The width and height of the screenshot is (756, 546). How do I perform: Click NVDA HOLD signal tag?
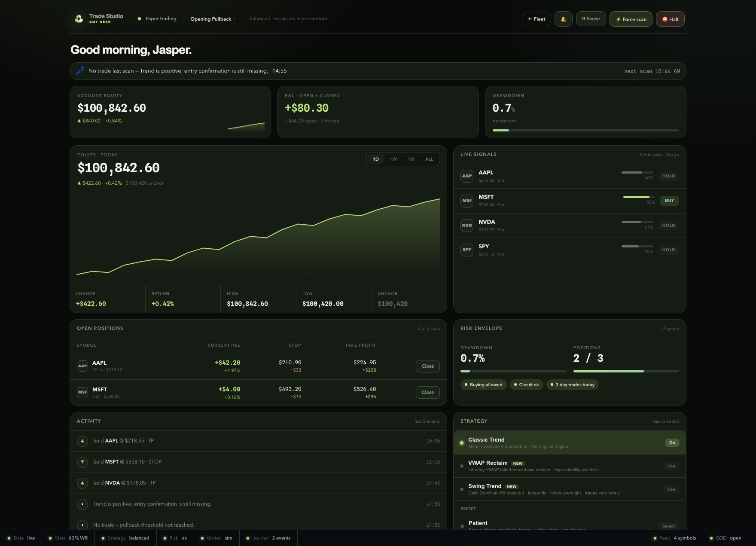(x=668, y=226)
